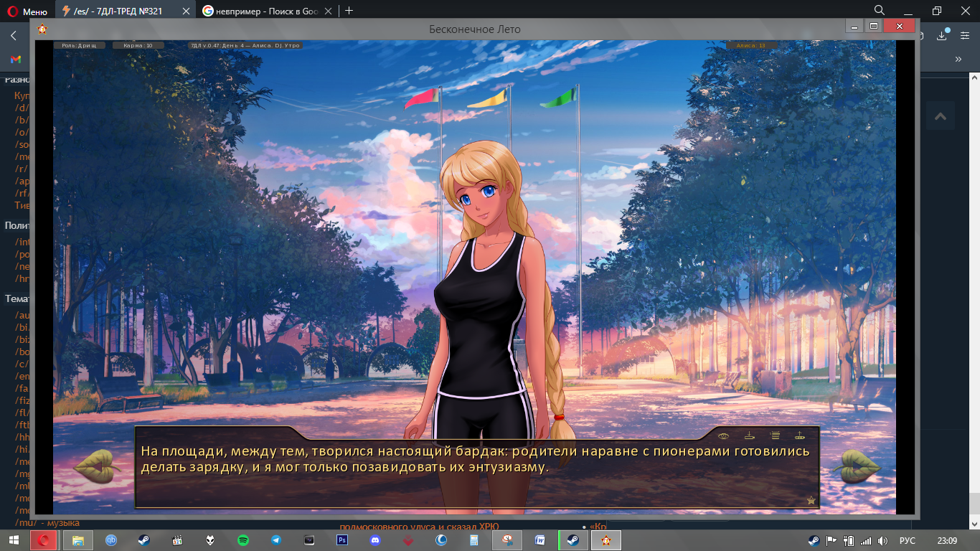The height and width of the screenshot is (551, 980).
Task: Open Spotify from the taskbar
Action: coord(243,540)
